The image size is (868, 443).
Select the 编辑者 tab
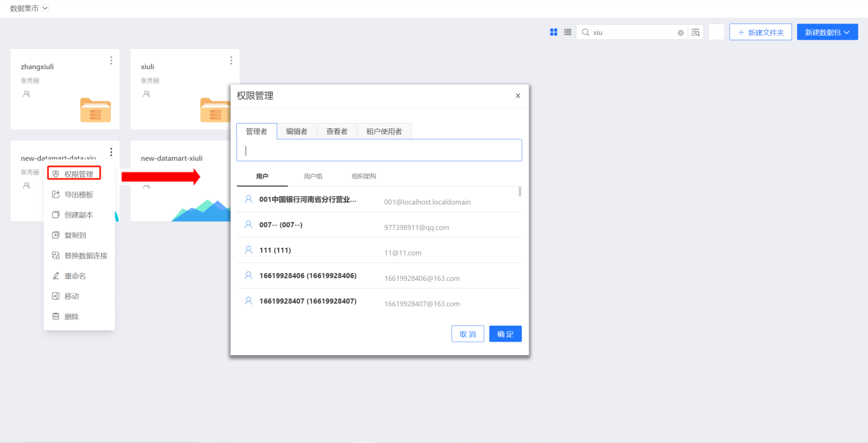(297, 131)
